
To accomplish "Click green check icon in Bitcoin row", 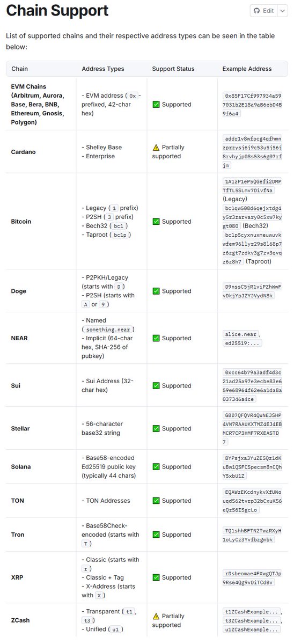I will (x=156, y=221).
